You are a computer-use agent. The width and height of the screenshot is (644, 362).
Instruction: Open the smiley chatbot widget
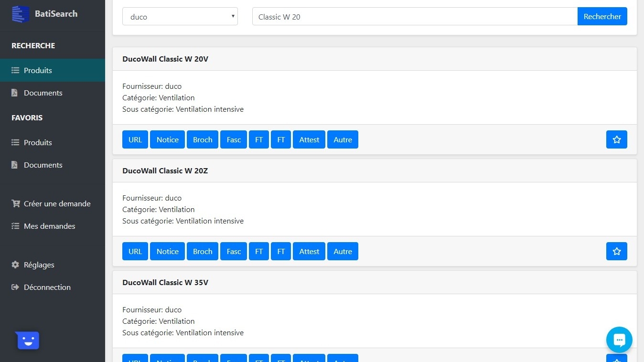click(x=28, y=341)
